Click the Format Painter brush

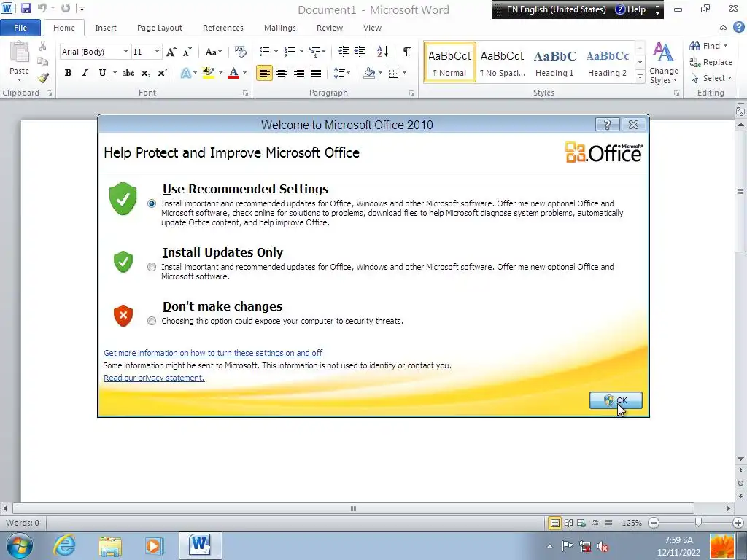[x=43, y=77]
